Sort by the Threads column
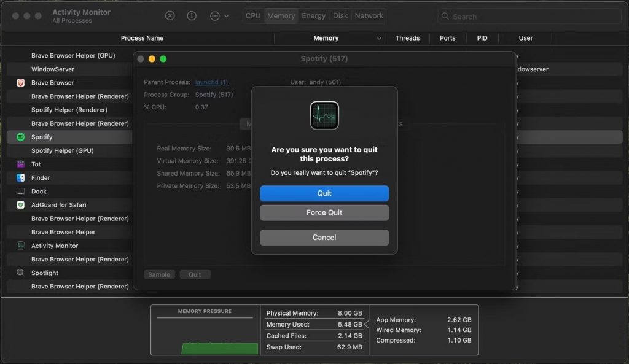The image size is (629, 364). tap(407, 38)
